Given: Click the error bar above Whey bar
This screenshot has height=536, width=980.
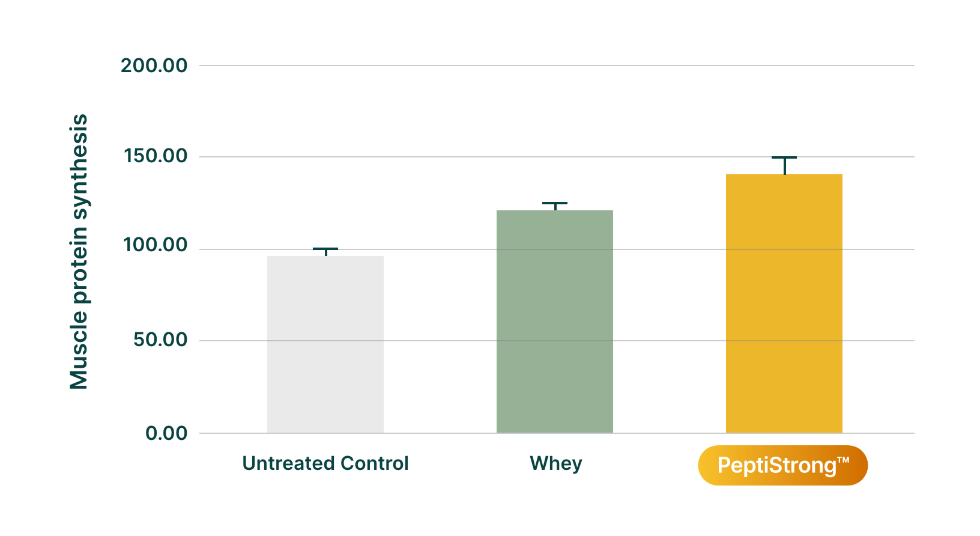Looking at the screenshot, I should pyautogui.click(x=555, y=207).
